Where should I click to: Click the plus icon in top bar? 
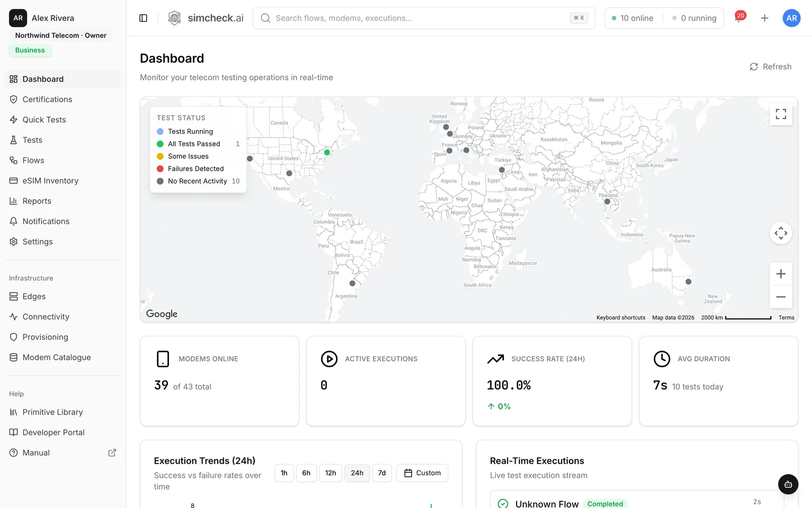tap(764, 18)
